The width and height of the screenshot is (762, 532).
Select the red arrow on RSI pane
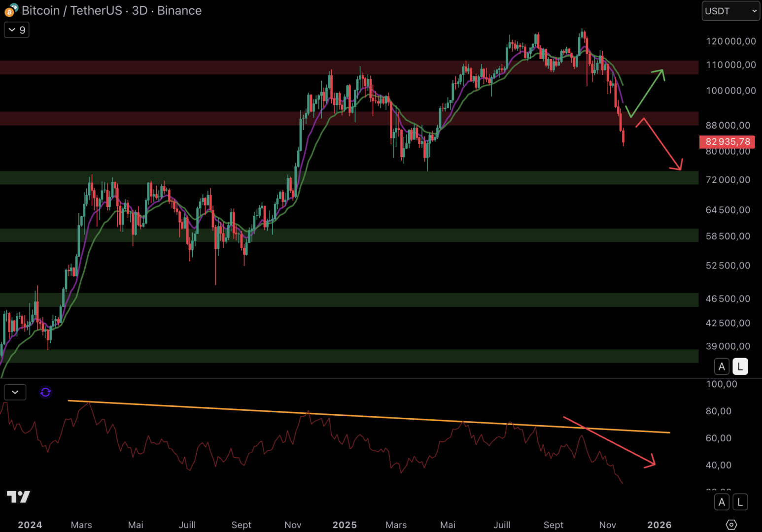click(x=611, y=442)
